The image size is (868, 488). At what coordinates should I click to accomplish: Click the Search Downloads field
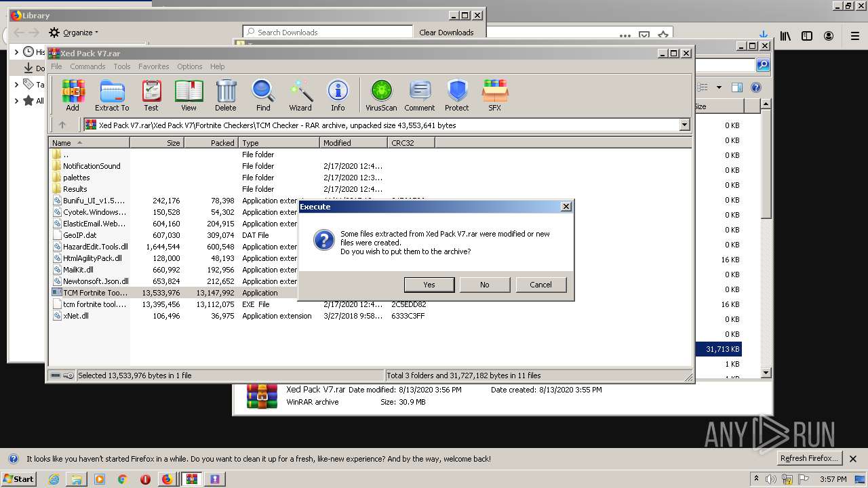click(x=328, y=32)
